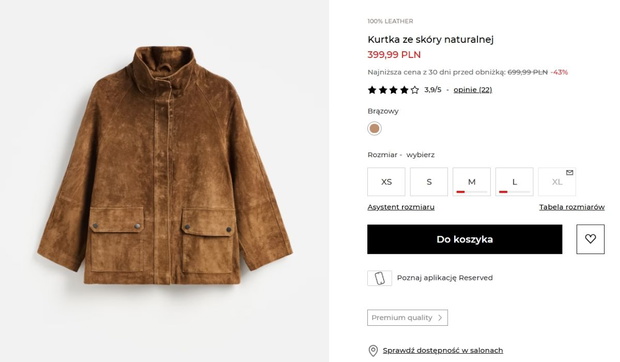Add jacket to wishlist with heart icon
Image resolution: width=620 pixels, height=362 pixels.
coord(590,239)
